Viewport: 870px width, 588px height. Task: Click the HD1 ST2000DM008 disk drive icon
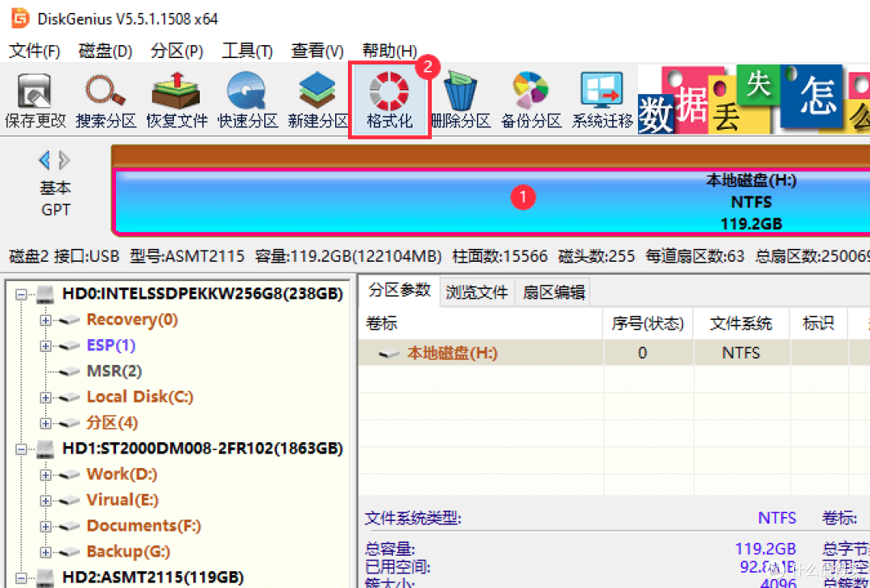tap(45, 449)
